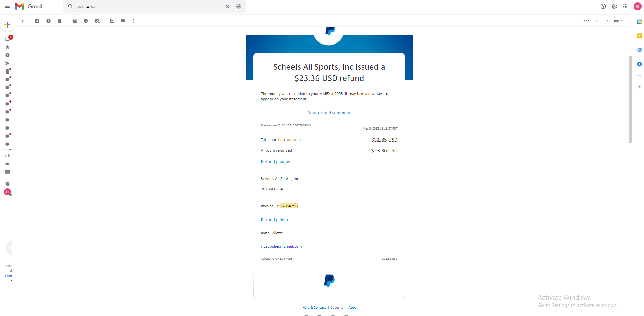Click the 'Your refund summary' heading

[x=329, y=113]
